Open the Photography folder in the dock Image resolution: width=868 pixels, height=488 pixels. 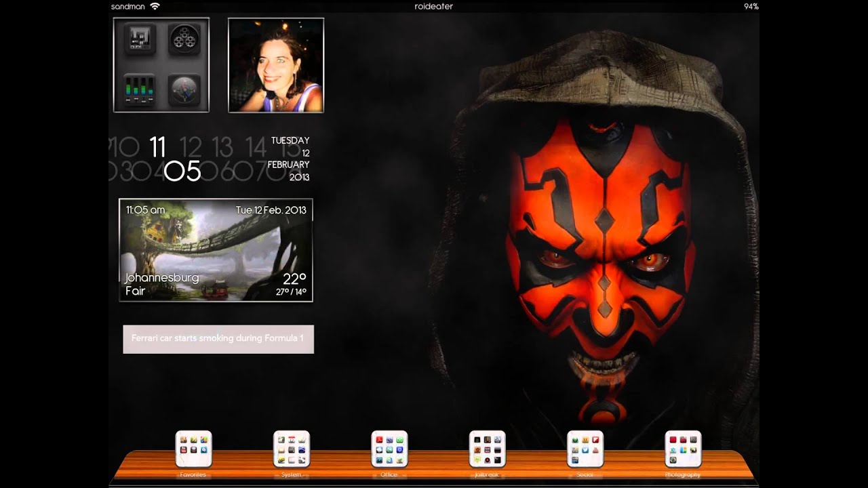tap(683, 449)
